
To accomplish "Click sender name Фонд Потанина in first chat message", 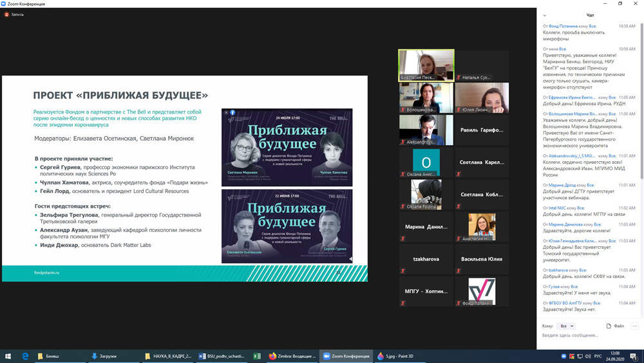I will 563,26.
